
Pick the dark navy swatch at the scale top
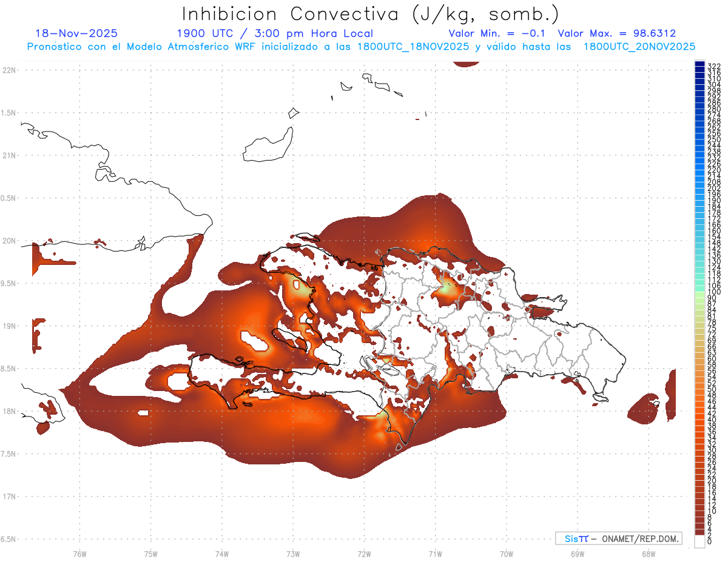point(699,64)
